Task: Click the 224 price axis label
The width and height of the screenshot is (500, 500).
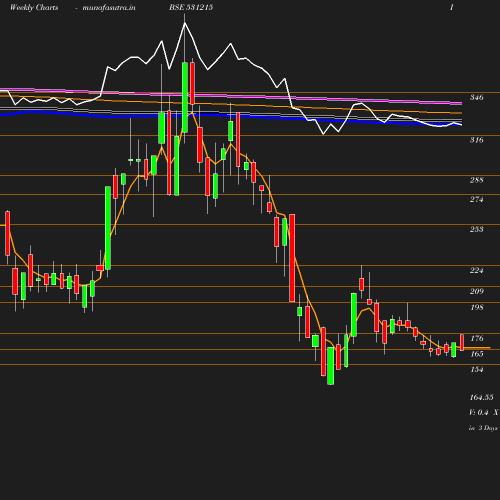Action: pyautogui.click(x=477, y=270)
